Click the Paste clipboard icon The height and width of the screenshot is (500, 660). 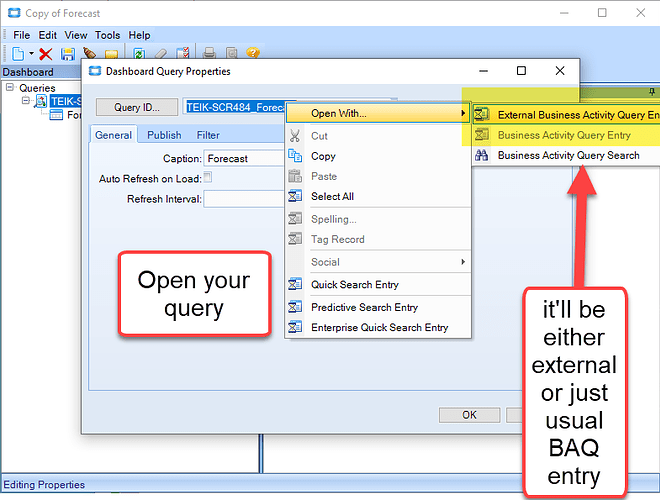click(x=295, y=176)
